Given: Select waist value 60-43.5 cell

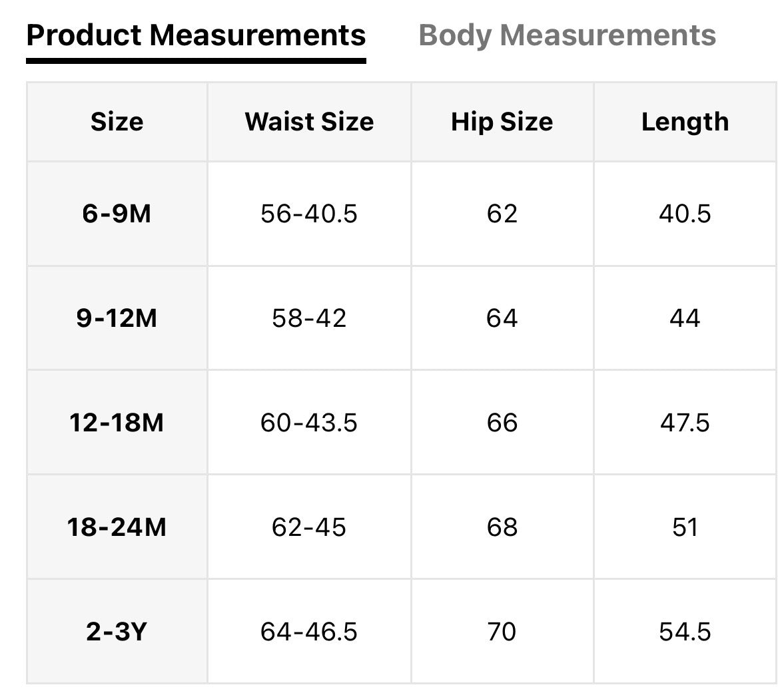Looking at the screenshot, I should pos(309,423).
